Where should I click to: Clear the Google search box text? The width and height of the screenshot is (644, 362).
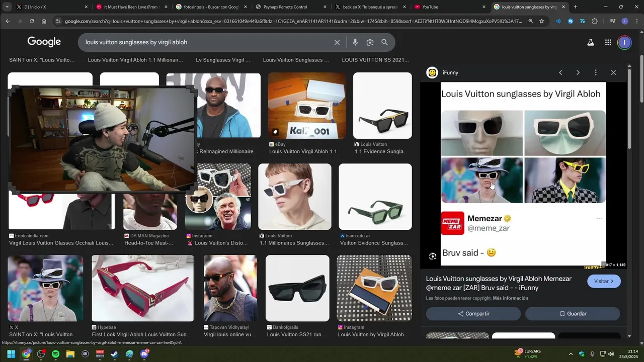pos(337,43)
